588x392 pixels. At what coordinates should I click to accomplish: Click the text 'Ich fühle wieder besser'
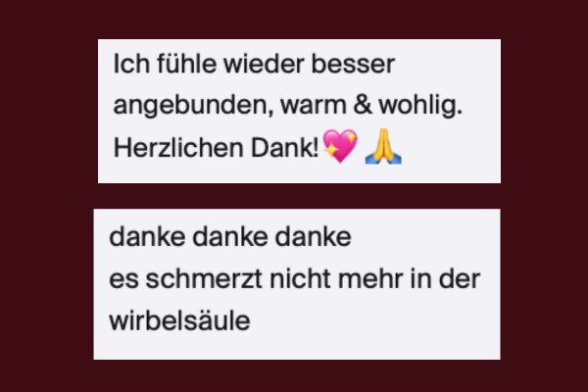coord(254,64)
